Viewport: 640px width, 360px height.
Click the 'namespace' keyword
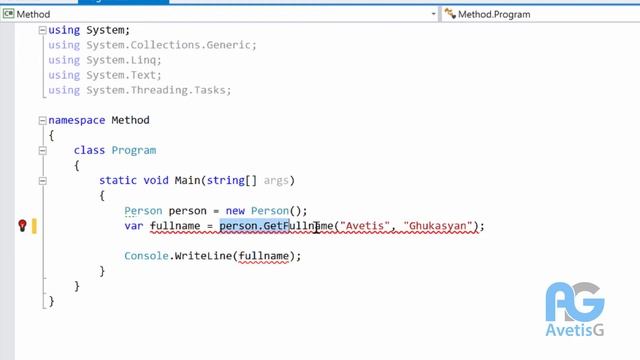[77, 120]
